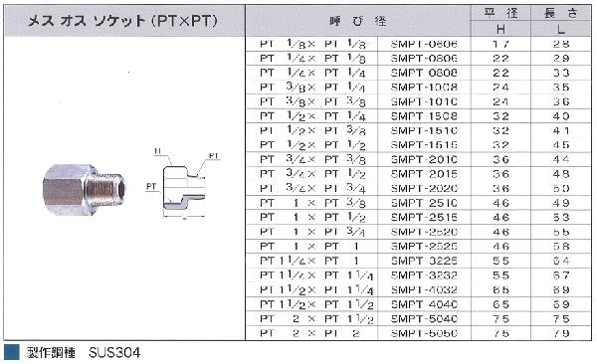Viewport: 597px width, 364px height.
Task: Click L value 50 in the SMPT-2020 row
Action: point(561,189)
